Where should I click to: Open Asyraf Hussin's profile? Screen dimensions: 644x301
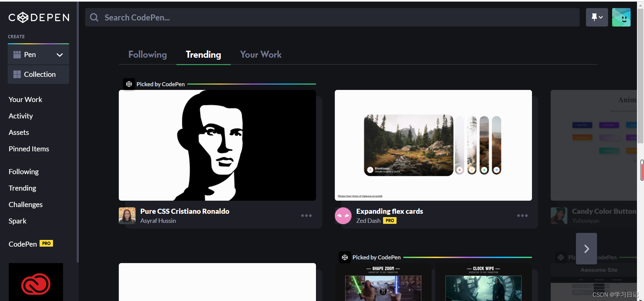click(158, 221)
